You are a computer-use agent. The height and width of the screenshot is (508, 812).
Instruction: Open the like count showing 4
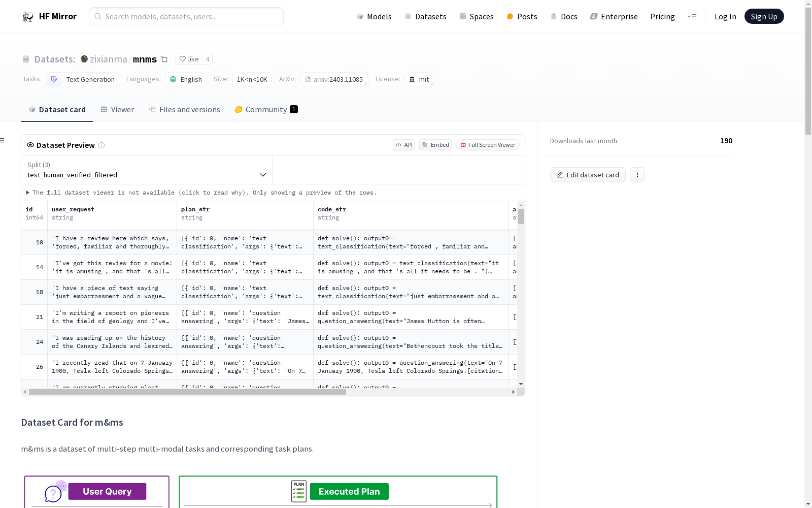(207, 59)
